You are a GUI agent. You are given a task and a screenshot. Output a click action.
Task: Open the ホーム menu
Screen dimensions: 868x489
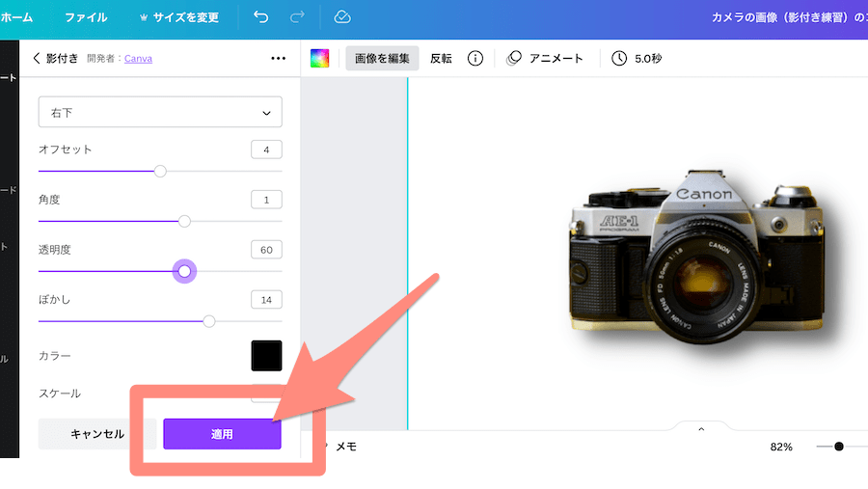click(16, 17)
